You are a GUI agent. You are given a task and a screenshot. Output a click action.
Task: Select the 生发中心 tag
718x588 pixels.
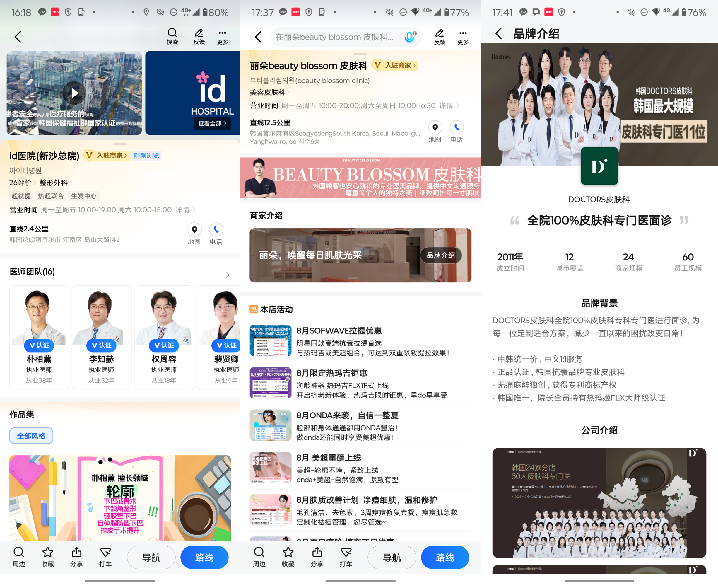84,196
